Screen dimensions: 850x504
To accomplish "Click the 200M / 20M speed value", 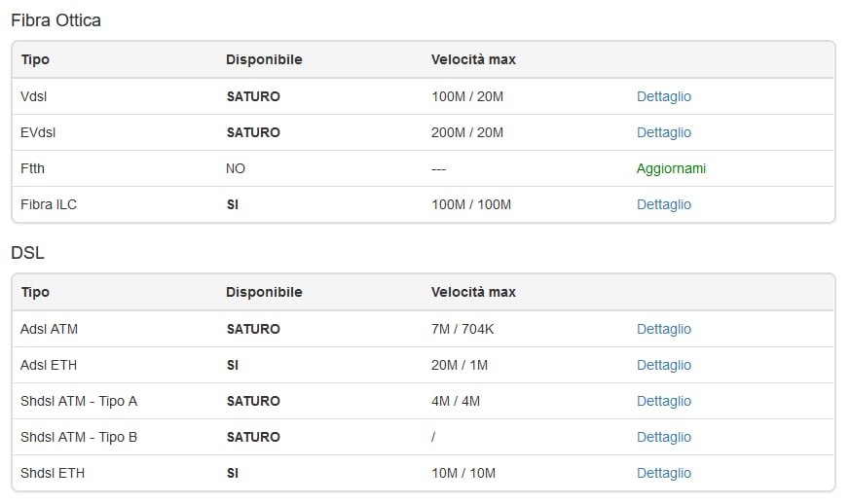I will coord(466,132).
